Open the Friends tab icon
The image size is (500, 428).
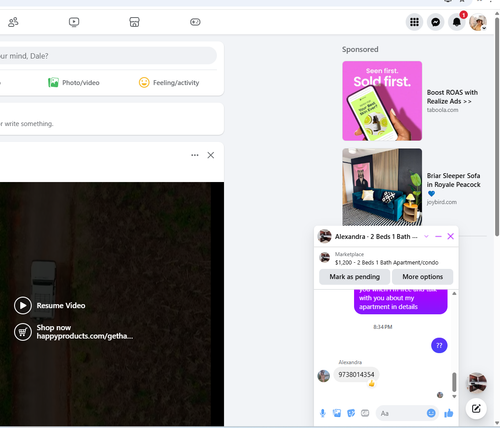coord(13,22)
